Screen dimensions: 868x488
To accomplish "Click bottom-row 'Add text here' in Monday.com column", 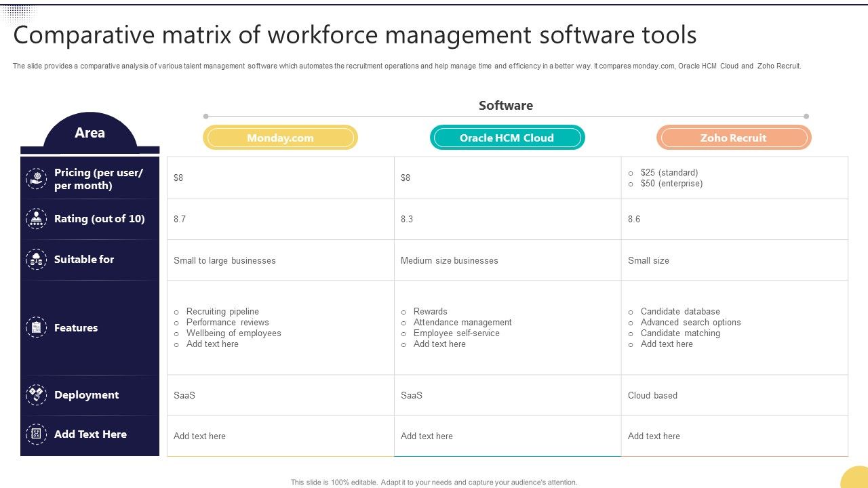I will 199,436.
